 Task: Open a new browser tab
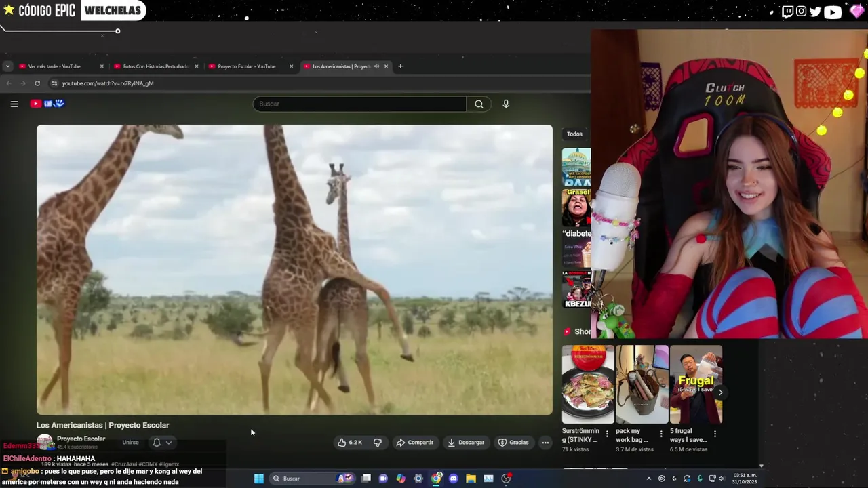point(400,66)
